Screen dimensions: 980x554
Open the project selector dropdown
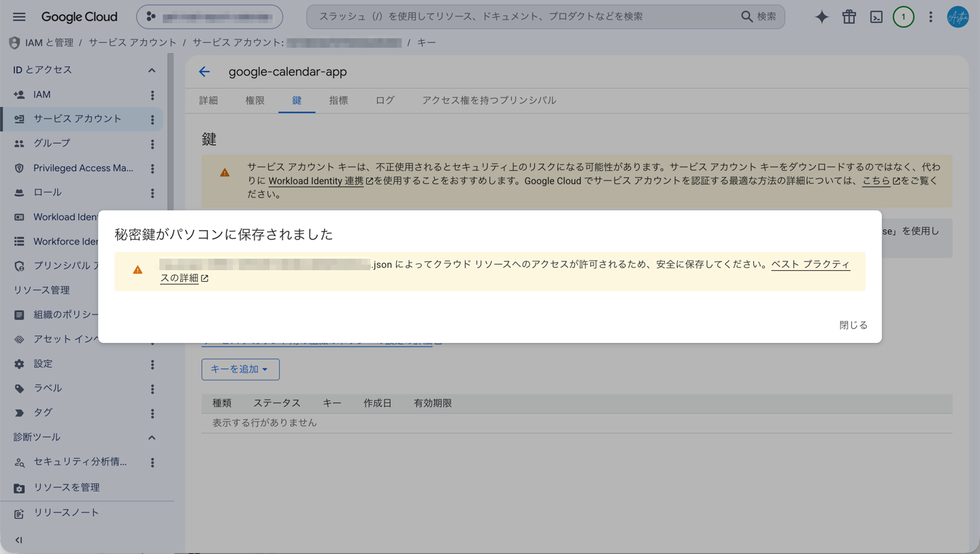[210, 16]
